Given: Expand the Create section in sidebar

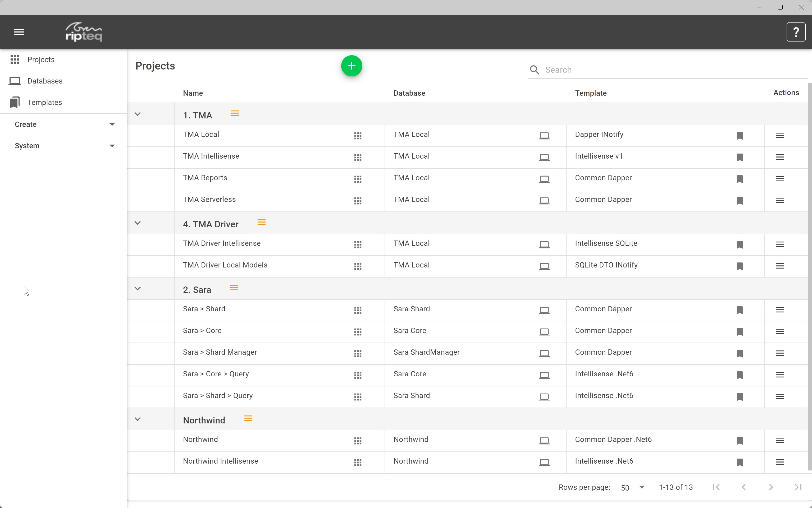Looking at the screenshot, I should click(x=64, y=124).
